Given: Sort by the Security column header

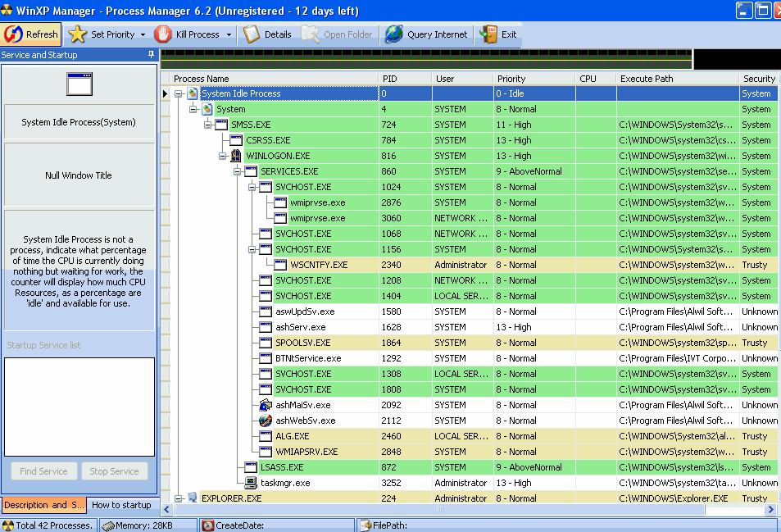Looking at the screenshot, I should [759, 79].
